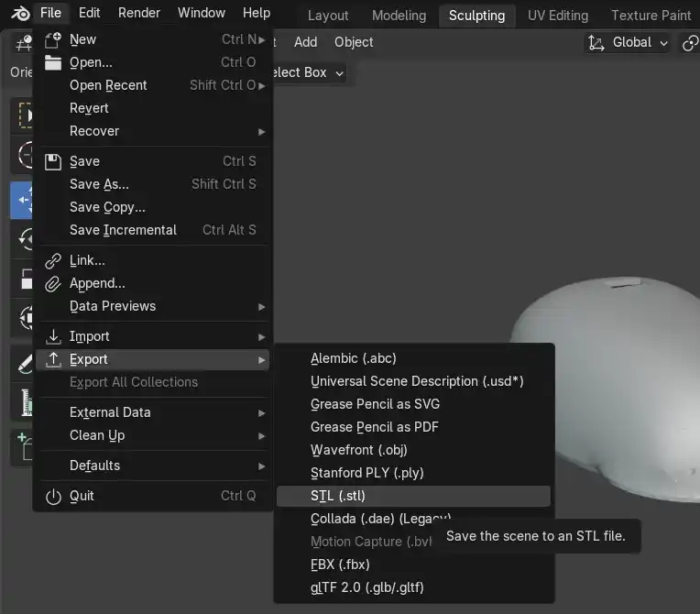Switch to the Modeling workspace tab
The height and width of the screenshot is (614, 700).
tap(399, 16)
